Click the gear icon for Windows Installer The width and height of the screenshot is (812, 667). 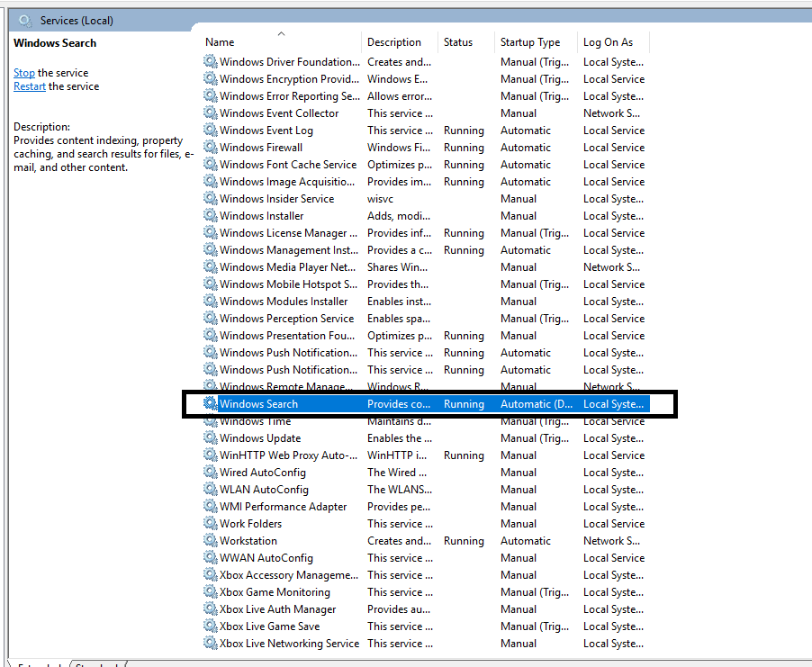tap(211, 215)
